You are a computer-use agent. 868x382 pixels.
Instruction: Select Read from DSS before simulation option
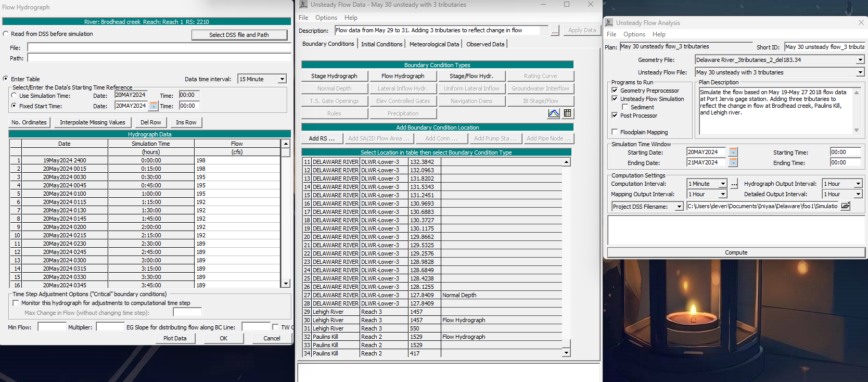pyautogui.click(x=6, y=34)
